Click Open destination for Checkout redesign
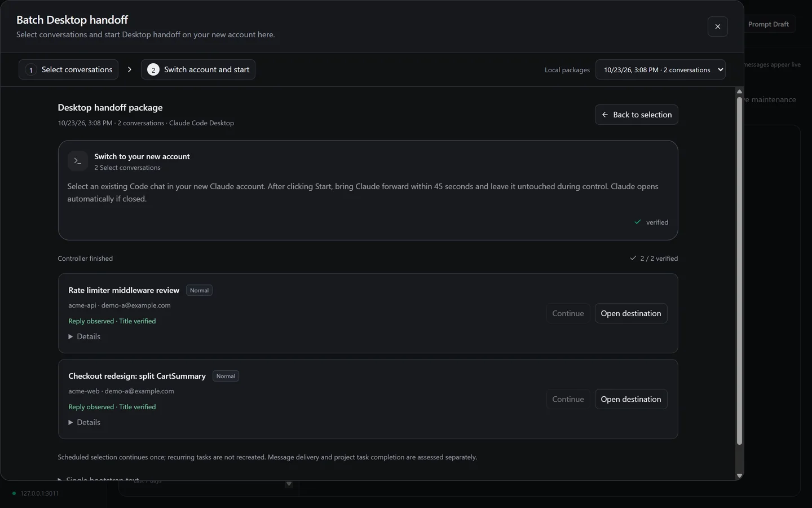812x508 pixels. click(x=631, y=399)
